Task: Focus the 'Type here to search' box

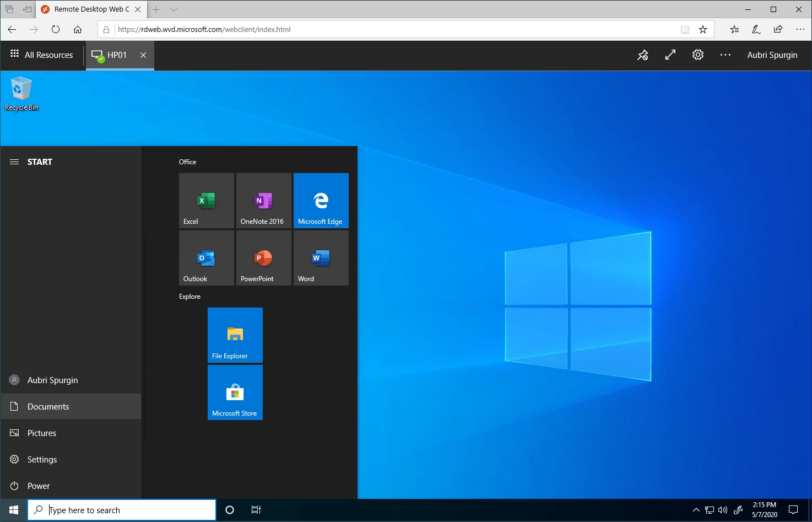Action: click(122, 510)
